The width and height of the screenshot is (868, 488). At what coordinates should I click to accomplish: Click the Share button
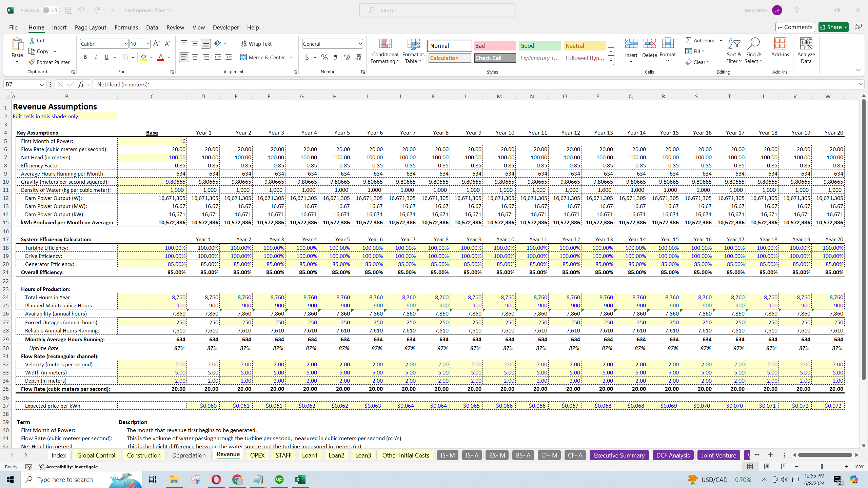point(833,27)
